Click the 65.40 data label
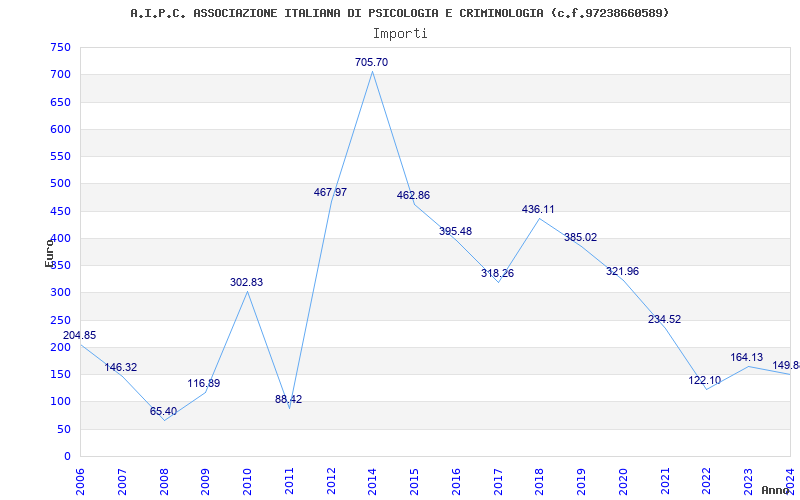 point(163,411)
